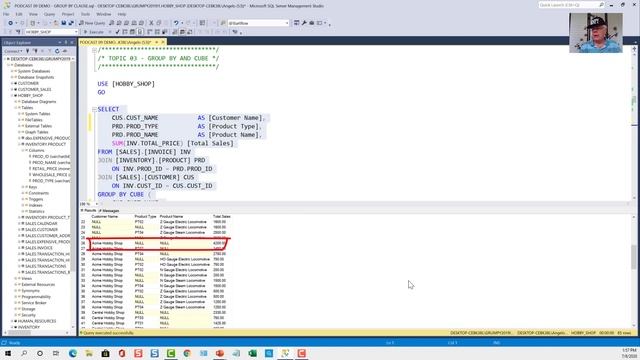Click the taskbar search icon
Screen dimensions: 640x360
point(24,353)
